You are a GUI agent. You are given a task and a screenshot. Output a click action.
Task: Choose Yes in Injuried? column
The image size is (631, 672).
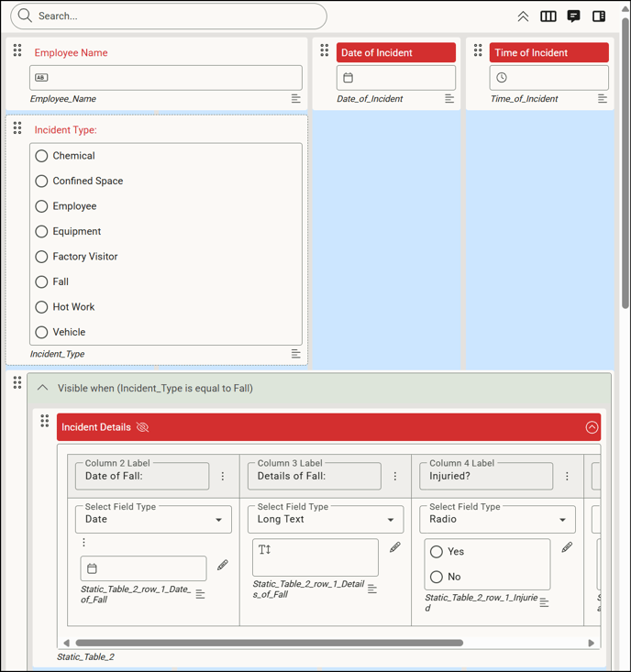pos(437,552)
